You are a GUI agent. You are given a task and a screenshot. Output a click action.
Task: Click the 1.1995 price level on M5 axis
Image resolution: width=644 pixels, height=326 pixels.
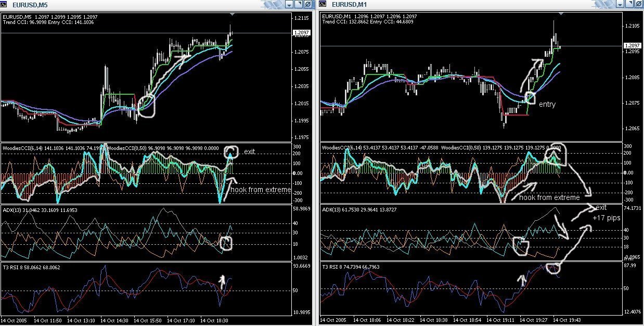(302, 121)
